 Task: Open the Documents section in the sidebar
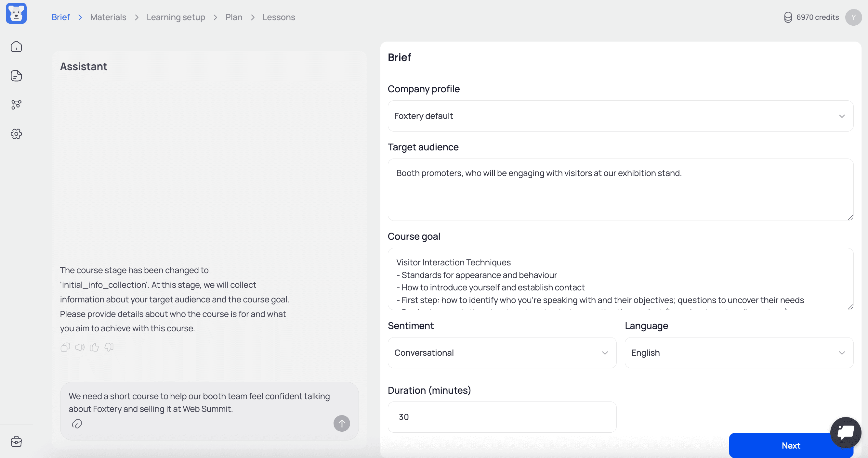coord(16,76)
